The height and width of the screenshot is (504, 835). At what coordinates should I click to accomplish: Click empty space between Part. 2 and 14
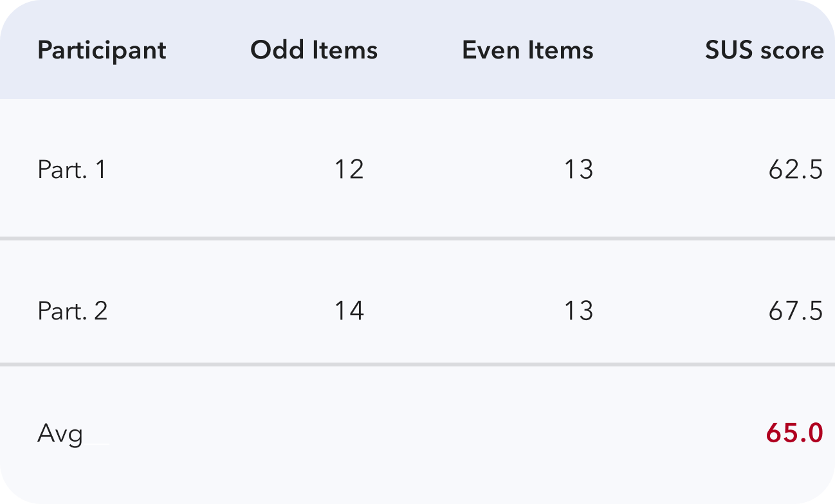tap(221, 311)
